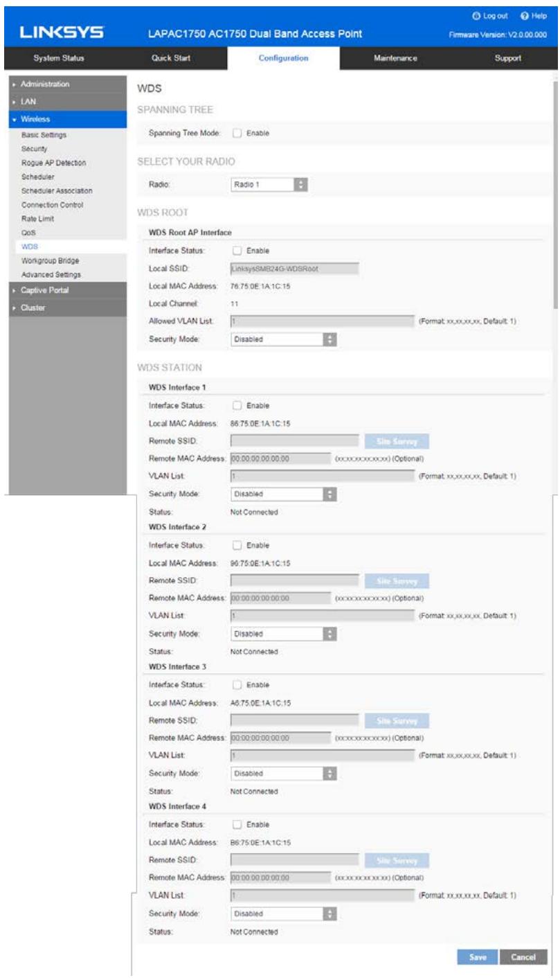Open Help via the question mark icon

pos(525,15)
